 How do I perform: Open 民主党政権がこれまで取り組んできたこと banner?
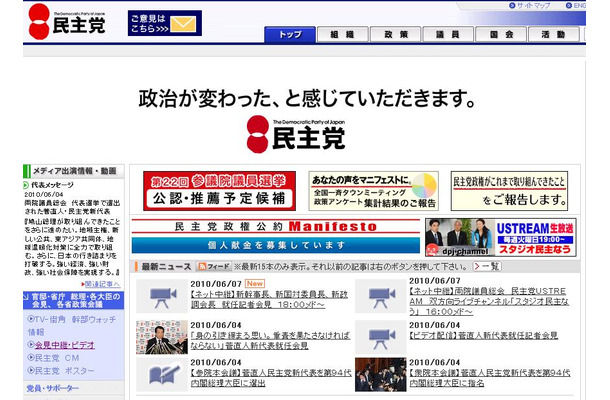509,191
